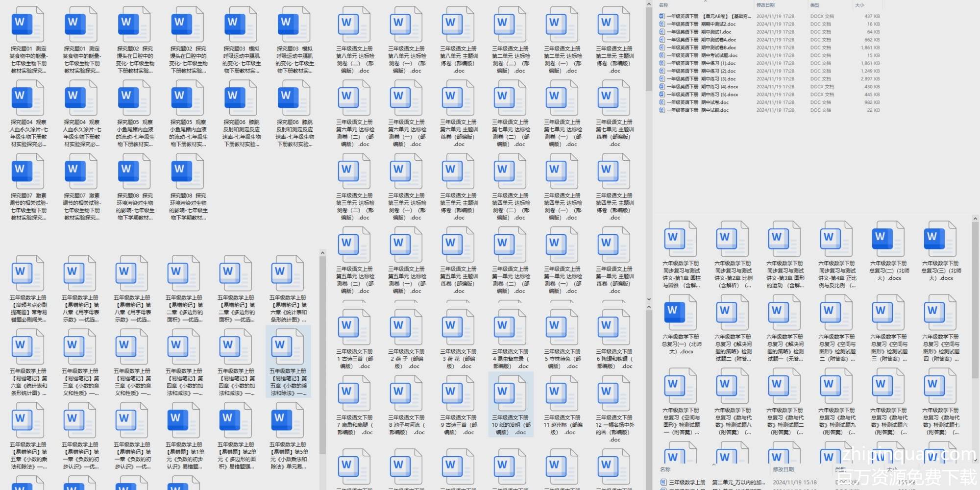This screenshot has height=490, width=980.
Task: Open the 六年级数学下册 总复习(一) 北师大 docx icon
Action: click(x=681, y=313)
